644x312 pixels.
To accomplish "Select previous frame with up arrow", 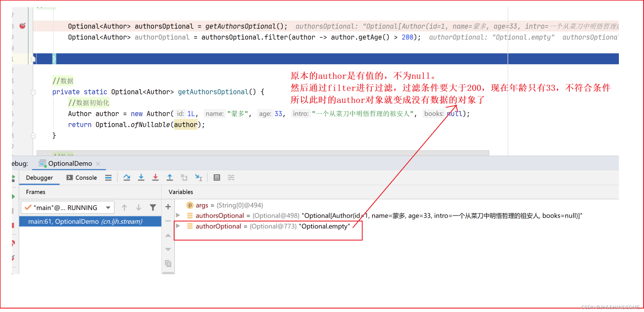I will click(x=124, y=207).
